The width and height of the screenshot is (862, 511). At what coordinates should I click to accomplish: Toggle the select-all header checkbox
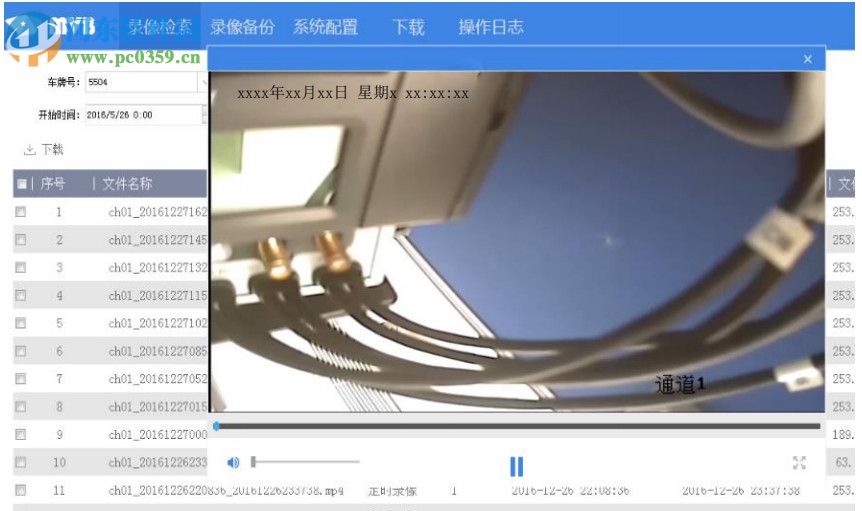(x=21, y=184)
